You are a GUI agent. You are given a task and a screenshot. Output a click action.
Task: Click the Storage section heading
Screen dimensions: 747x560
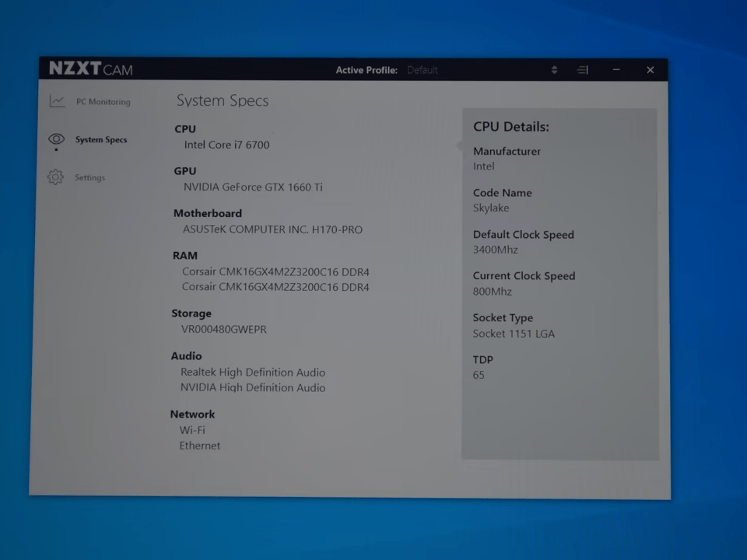click(191, 314)
